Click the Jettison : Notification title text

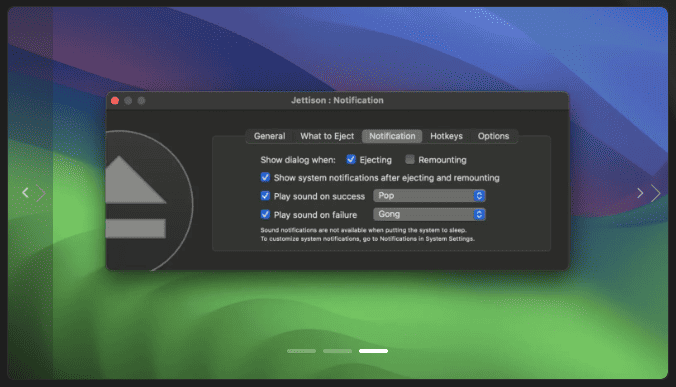337,100
